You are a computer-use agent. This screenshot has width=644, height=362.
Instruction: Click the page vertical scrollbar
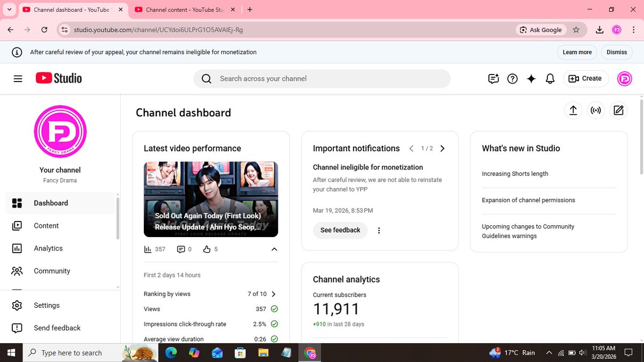point(641,137)
